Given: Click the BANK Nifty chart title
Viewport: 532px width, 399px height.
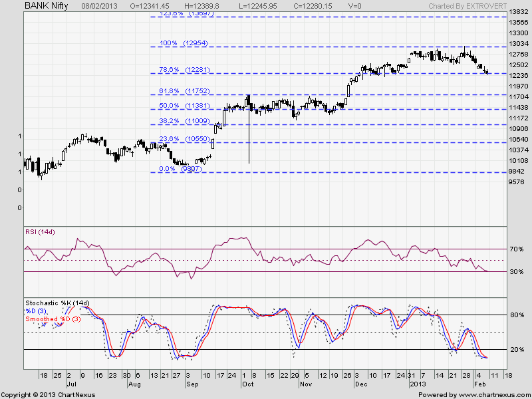Looking at the screenshot, I should click(x=45, y=5).
